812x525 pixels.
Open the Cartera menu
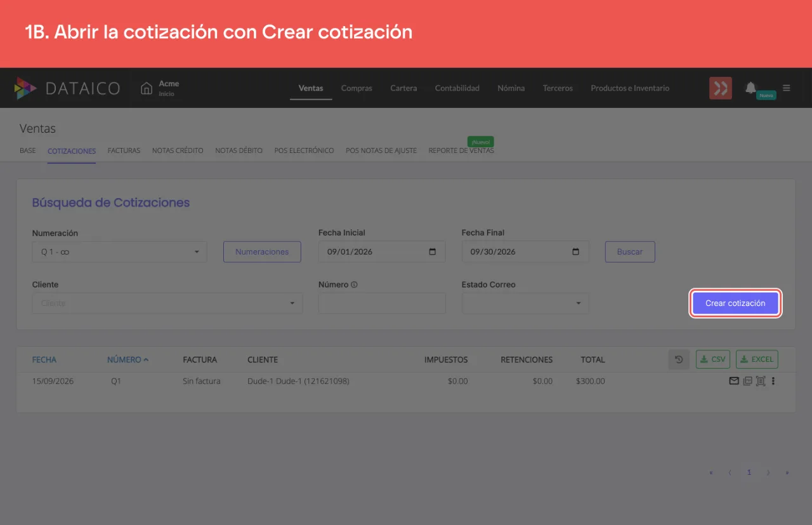point(403,88)
